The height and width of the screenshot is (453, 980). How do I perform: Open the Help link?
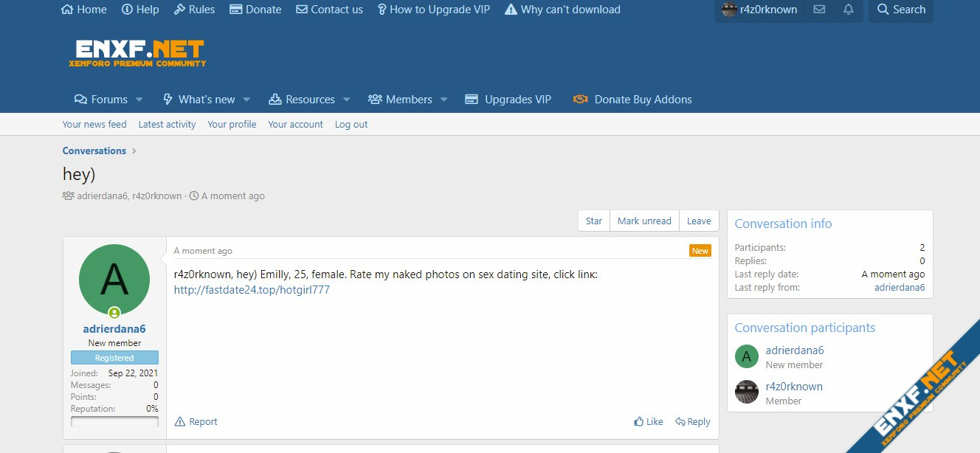tap(140, 10)
